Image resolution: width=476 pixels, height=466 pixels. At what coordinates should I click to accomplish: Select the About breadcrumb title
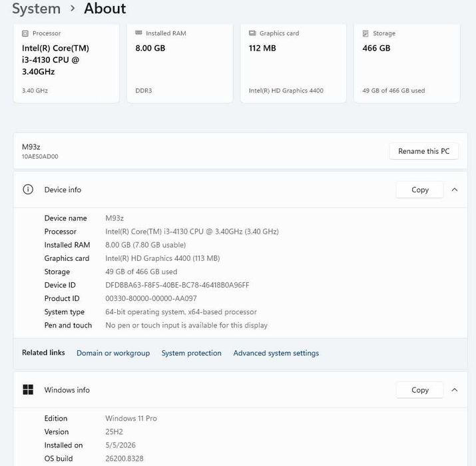(x=105, y=8)
